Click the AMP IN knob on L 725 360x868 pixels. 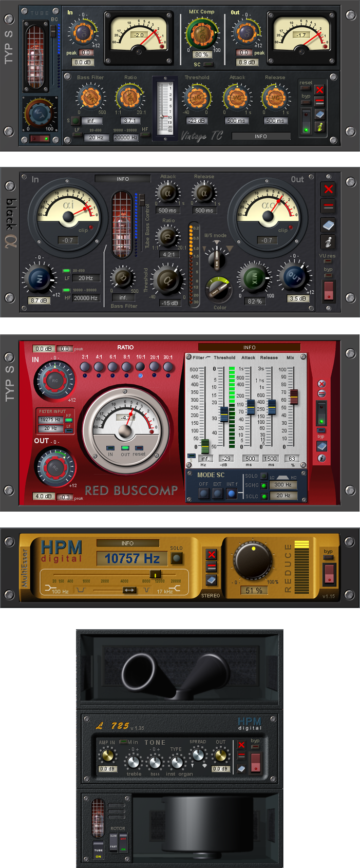[x=107, y=755]
